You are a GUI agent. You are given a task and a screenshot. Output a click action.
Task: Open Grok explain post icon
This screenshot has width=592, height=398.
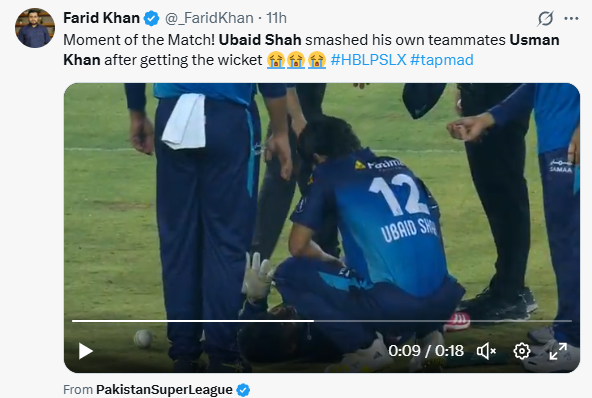coord(545,18)
